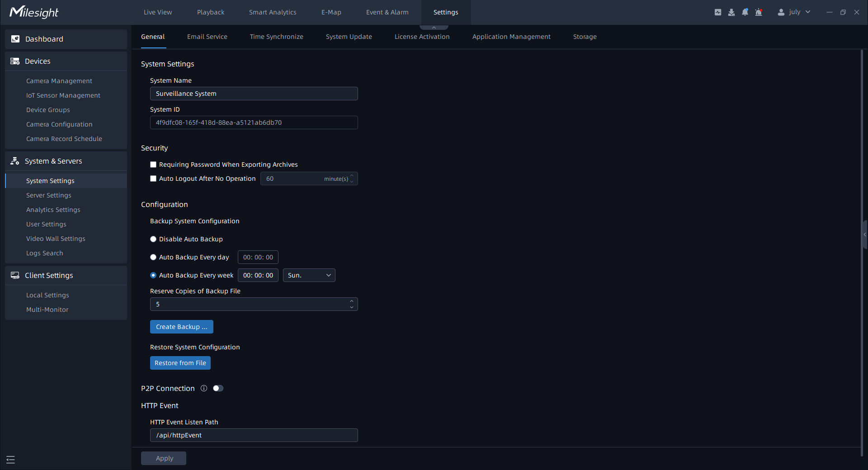Enable Requiring Password When Exporting Archives

(x=153, y=164)
